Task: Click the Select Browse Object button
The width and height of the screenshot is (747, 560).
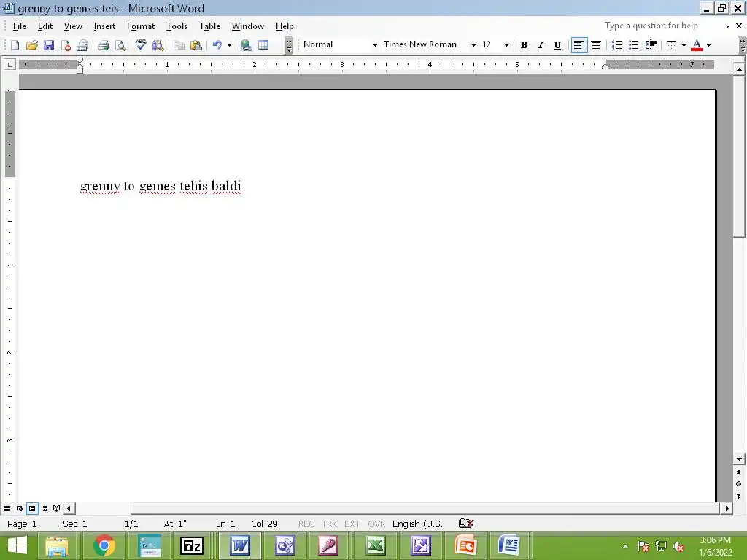Action: point(738,484)
